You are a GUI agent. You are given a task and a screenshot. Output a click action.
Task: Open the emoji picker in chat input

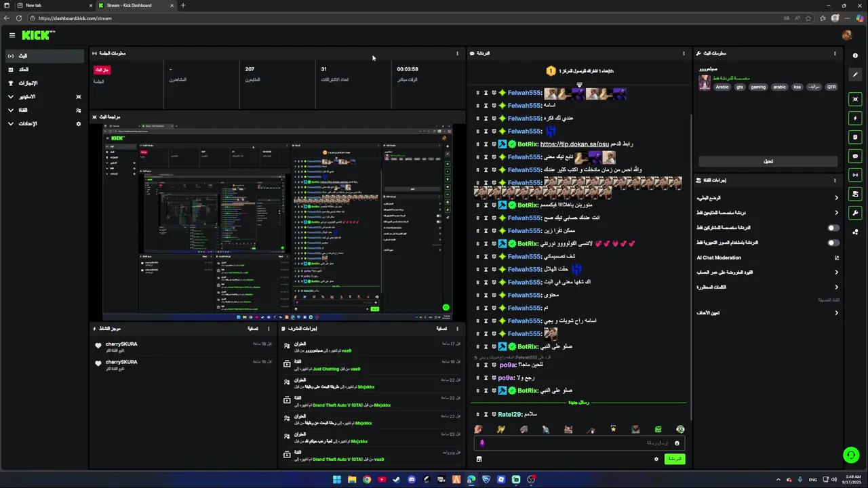(x=677, y=443)
